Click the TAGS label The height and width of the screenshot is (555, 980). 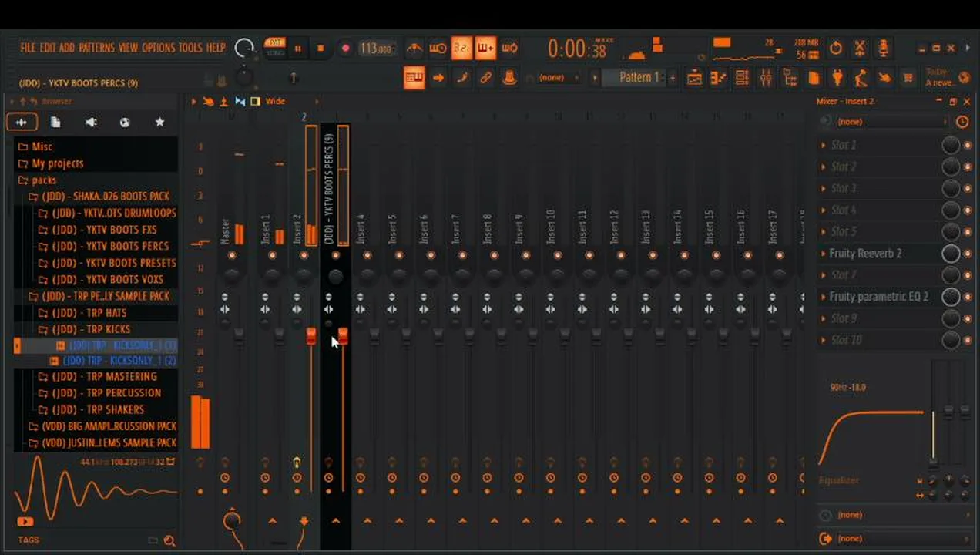coord(29,540)
